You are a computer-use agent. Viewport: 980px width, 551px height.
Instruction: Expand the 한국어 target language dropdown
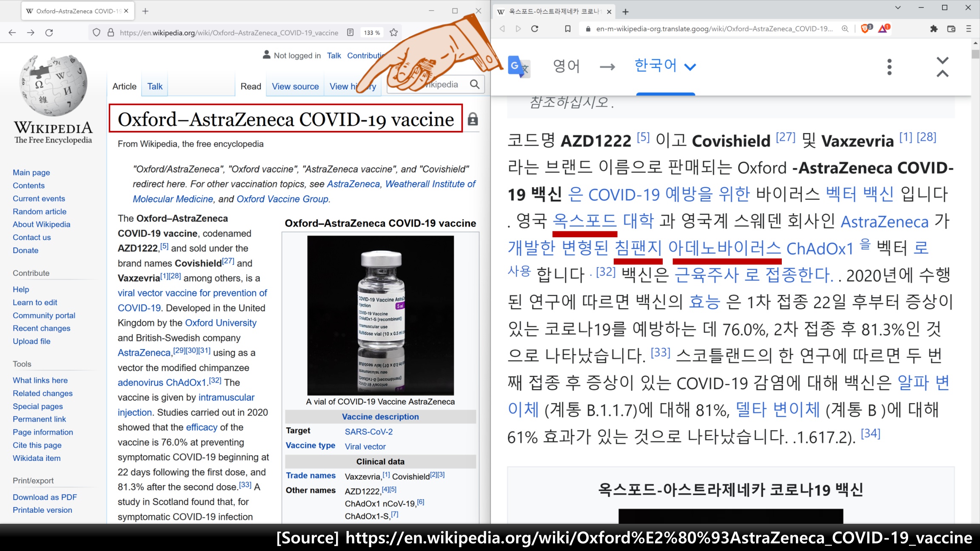[x=665, y=66]
